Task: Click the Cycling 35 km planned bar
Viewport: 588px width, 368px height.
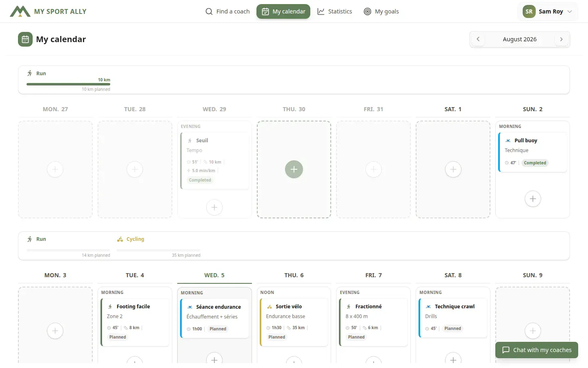Action: point(158,250)
